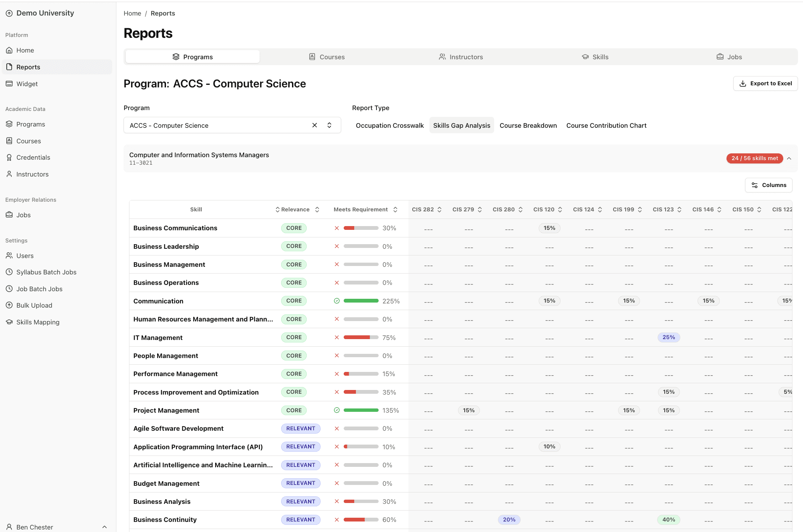The width and height of the screenshot is (803, 532).
Task: Click the Ben Chester user avatar icon
Action: tap(9, 527)
